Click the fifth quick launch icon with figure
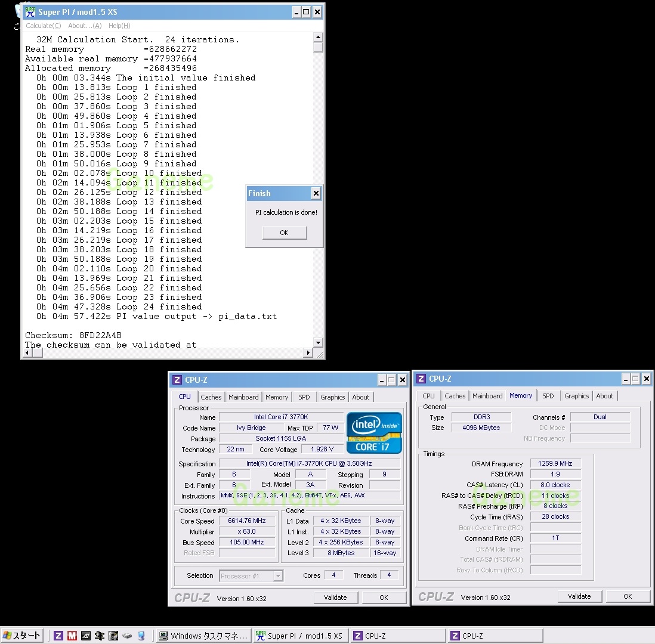This screenshot has height=644, width=655. (113, 636)
